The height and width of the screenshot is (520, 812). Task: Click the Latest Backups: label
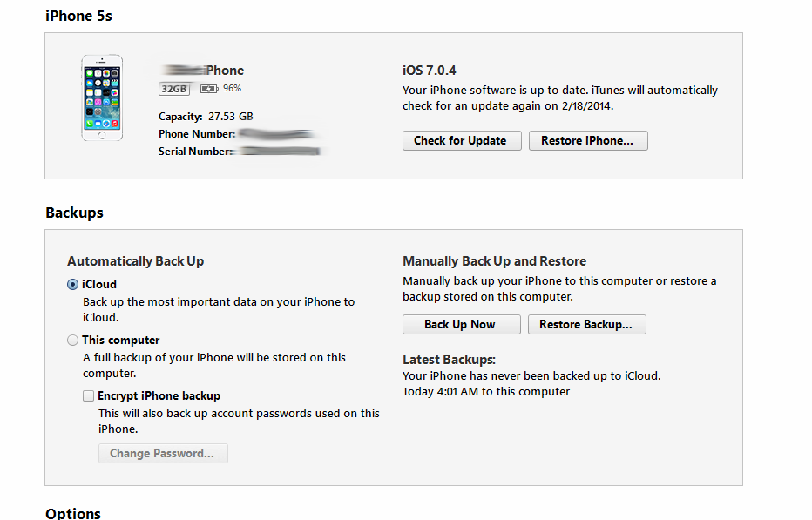coord(449,360)
